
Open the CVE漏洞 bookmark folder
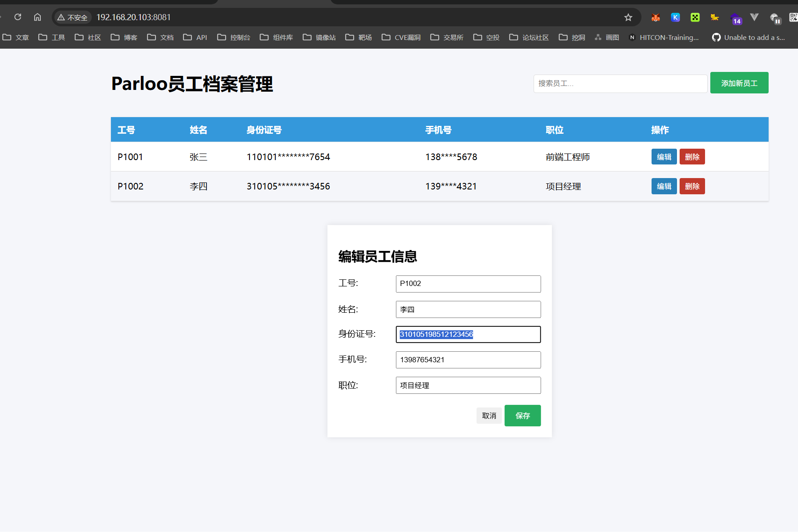[x=401, y=37]
